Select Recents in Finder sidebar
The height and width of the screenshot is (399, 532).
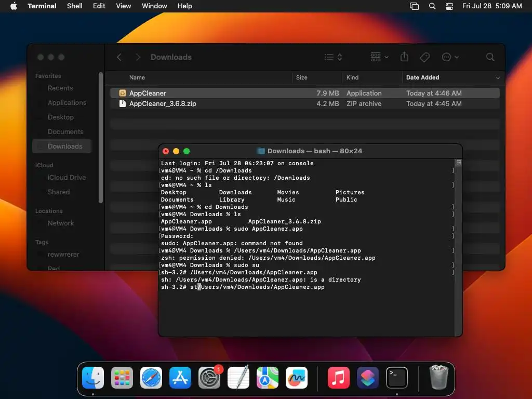(x=60, y=88)
